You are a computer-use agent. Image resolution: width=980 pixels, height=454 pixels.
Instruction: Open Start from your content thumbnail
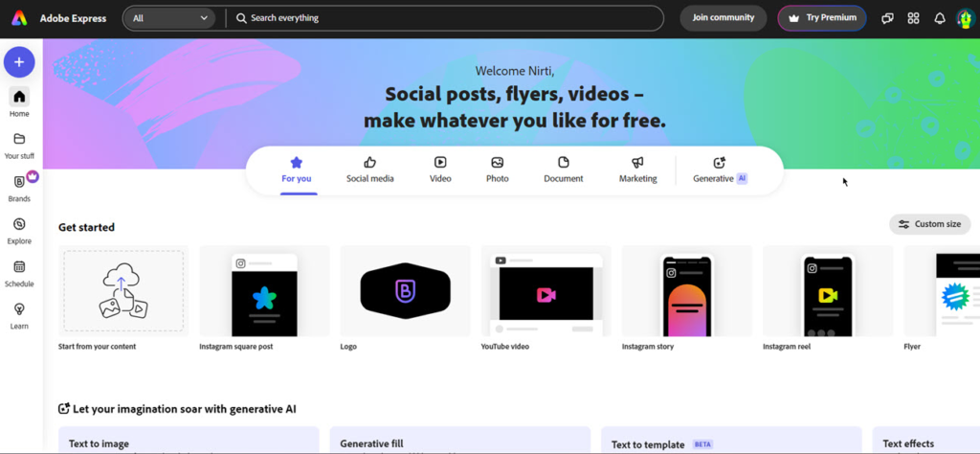click(123, 291)
